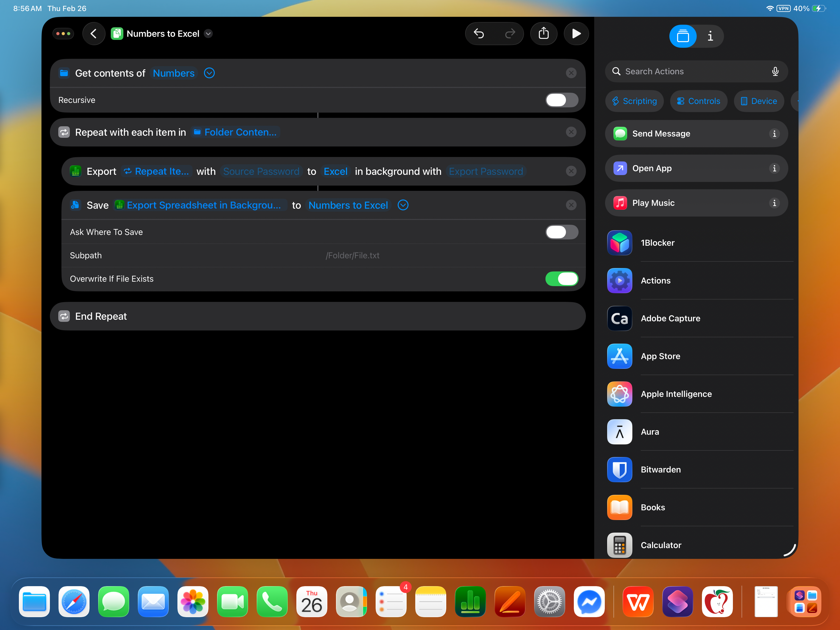The image size is (840, 630).
Task: Tap the microphone in Search Actions
Action: coord(775,71)
